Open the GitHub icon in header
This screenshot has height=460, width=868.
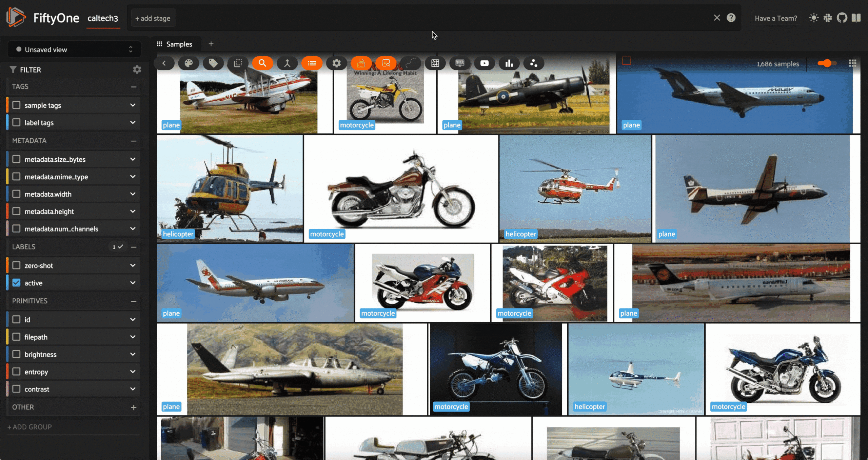(842, 18)
